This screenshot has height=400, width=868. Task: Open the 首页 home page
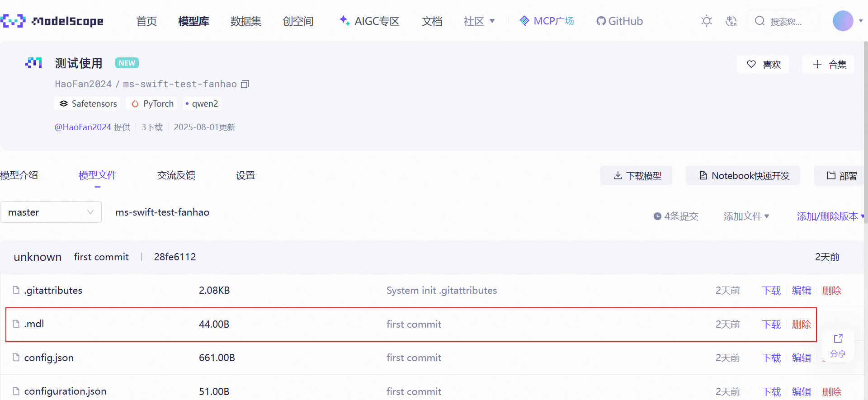click(146, 21)
